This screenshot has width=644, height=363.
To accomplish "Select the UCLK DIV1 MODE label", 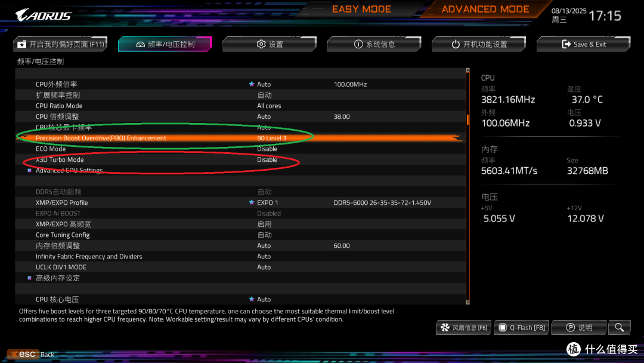I will click(61, 267).
